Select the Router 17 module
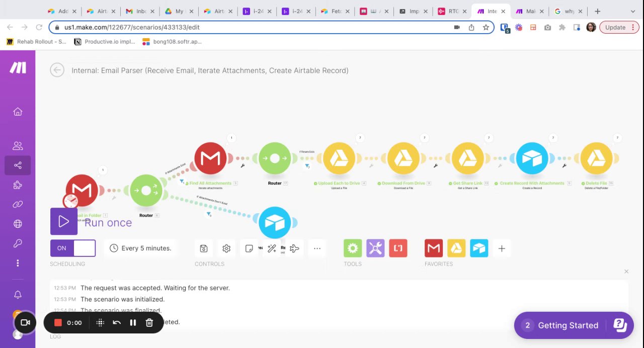This screenshot has width=644, height=348. pos(275,158)
